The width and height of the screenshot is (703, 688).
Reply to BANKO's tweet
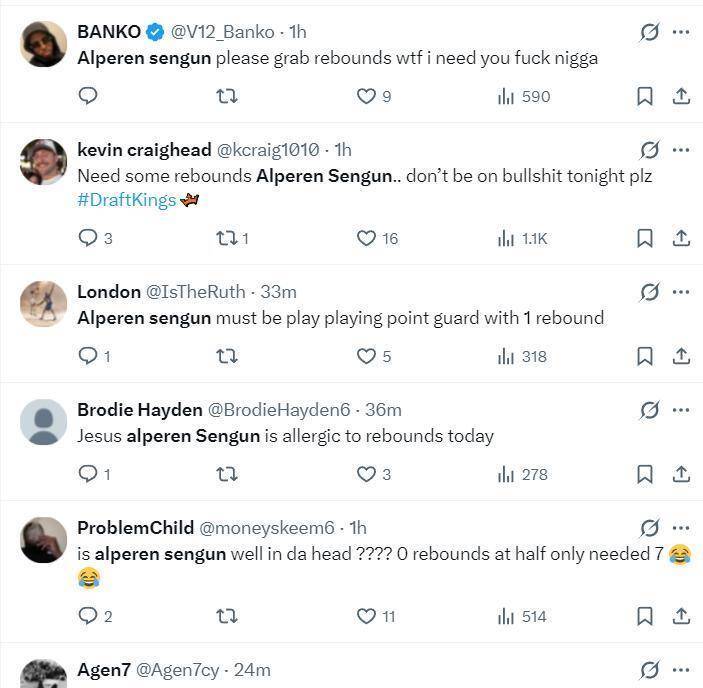(x=88, y=96)
